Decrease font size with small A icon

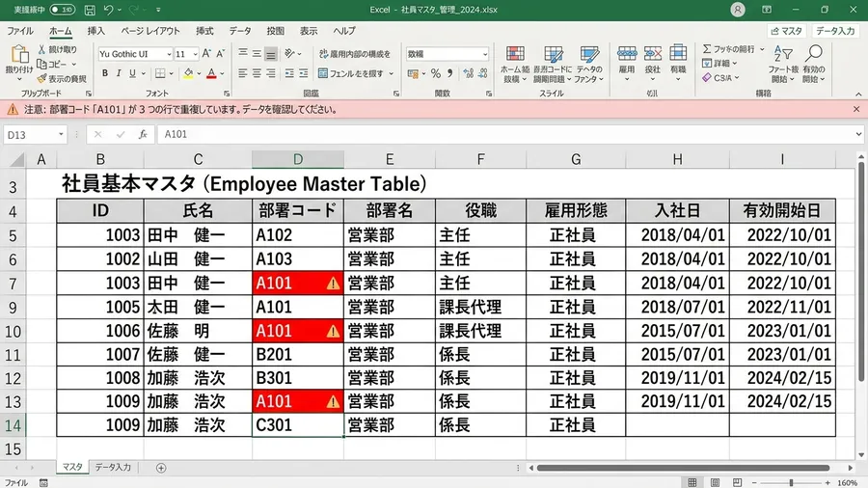(x=220, y=54)
